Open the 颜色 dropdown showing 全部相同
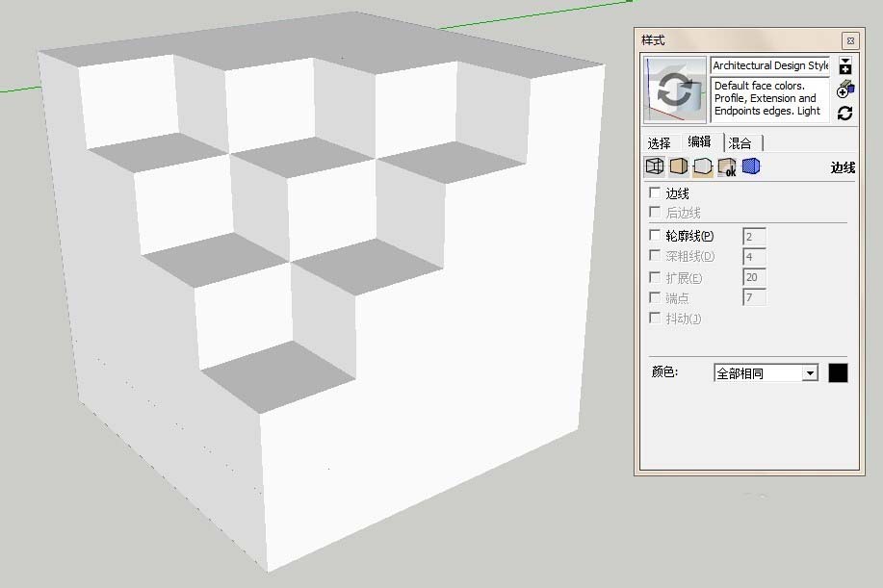The image size is (883, 588). 766,373
